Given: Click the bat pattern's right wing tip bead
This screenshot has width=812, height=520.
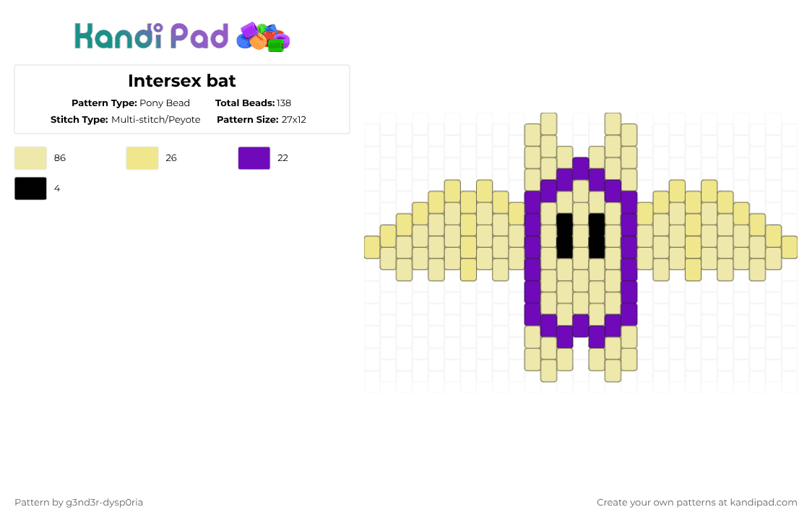Looking at the screenshot, I should point(789,247).
